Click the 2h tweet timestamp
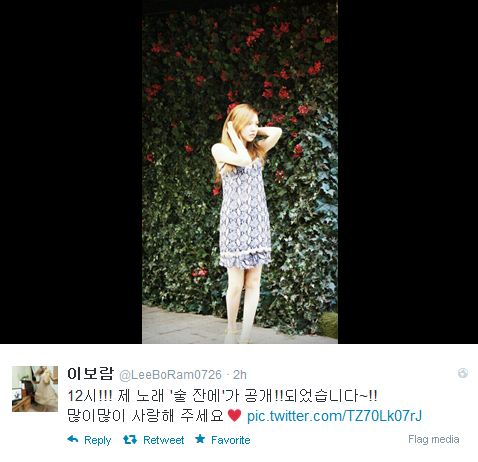Image resolution: width=478 pixels, height=462 pixels. (x=240, y=375)
